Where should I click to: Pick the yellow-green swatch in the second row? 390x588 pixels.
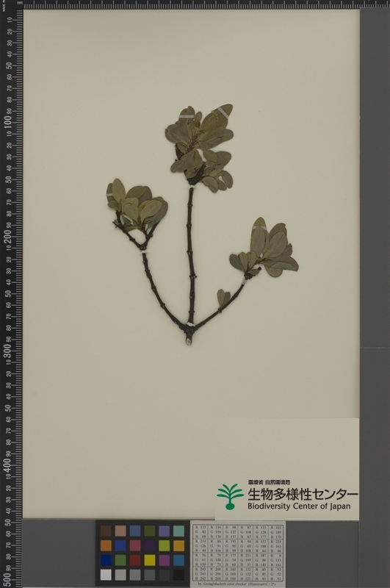164,545
